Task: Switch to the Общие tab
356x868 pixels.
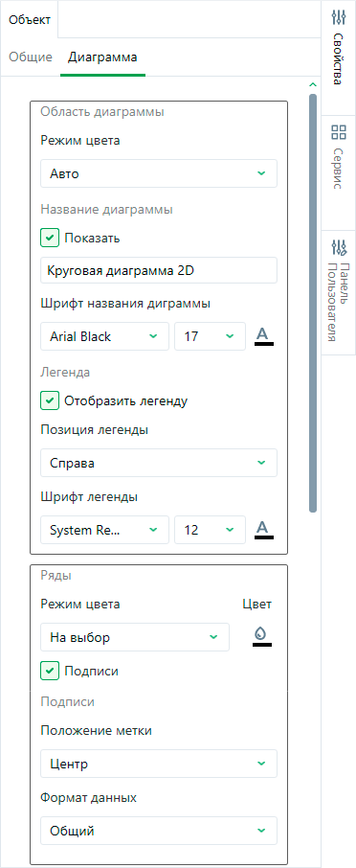Action: (x=31, y=57)
